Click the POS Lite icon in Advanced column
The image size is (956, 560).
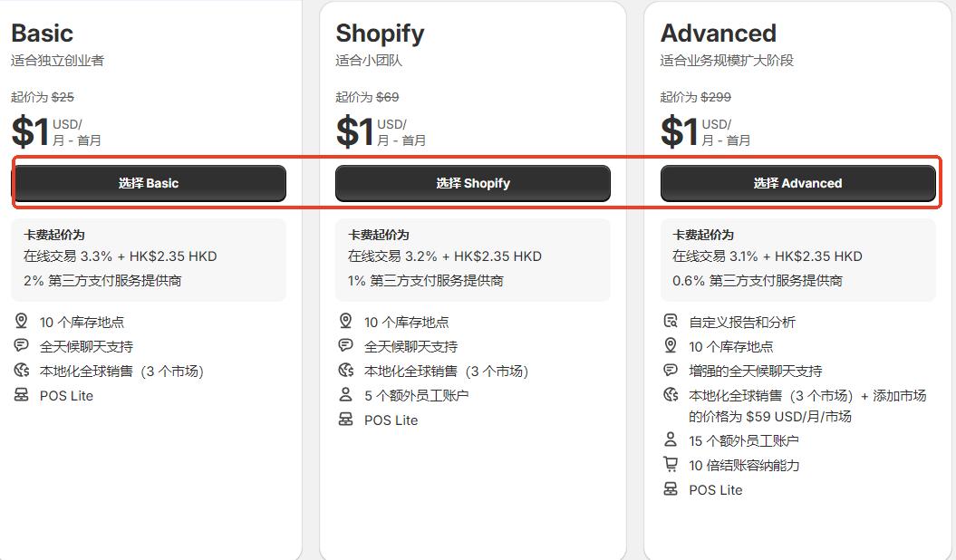671,489
